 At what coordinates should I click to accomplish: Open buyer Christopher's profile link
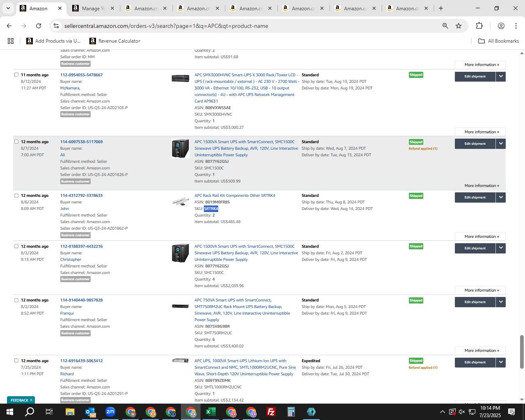(x=71, y=259)
